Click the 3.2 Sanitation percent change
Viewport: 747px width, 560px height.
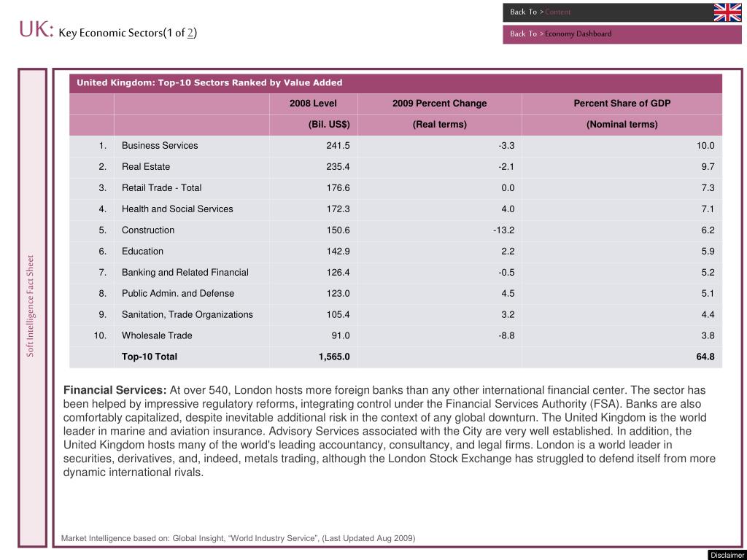pos(508,315)
